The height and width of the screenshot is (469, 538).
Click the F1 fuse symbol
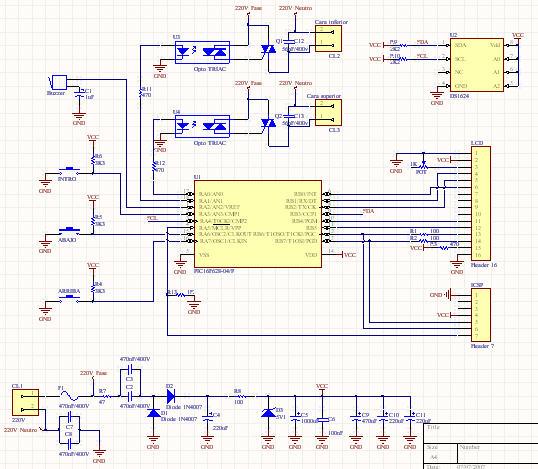click(x=71, y=397)
